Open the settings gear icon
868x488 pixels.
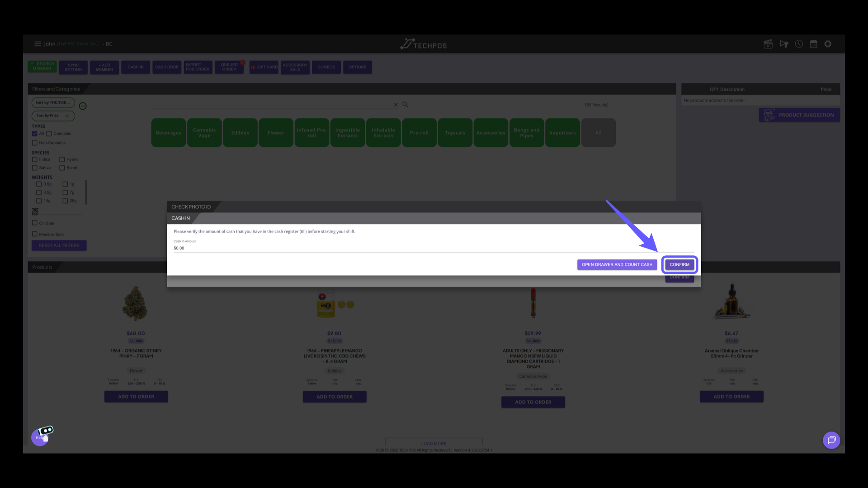click(x=828, y=44)
